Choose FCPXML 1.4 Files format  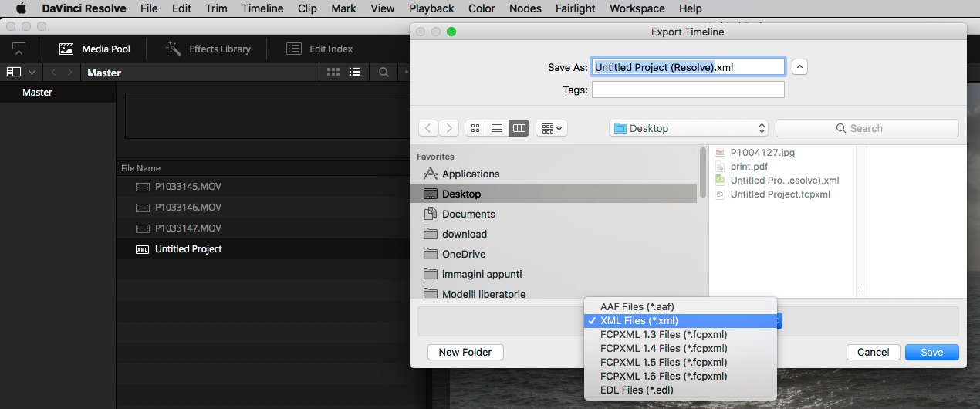(681, 348)
